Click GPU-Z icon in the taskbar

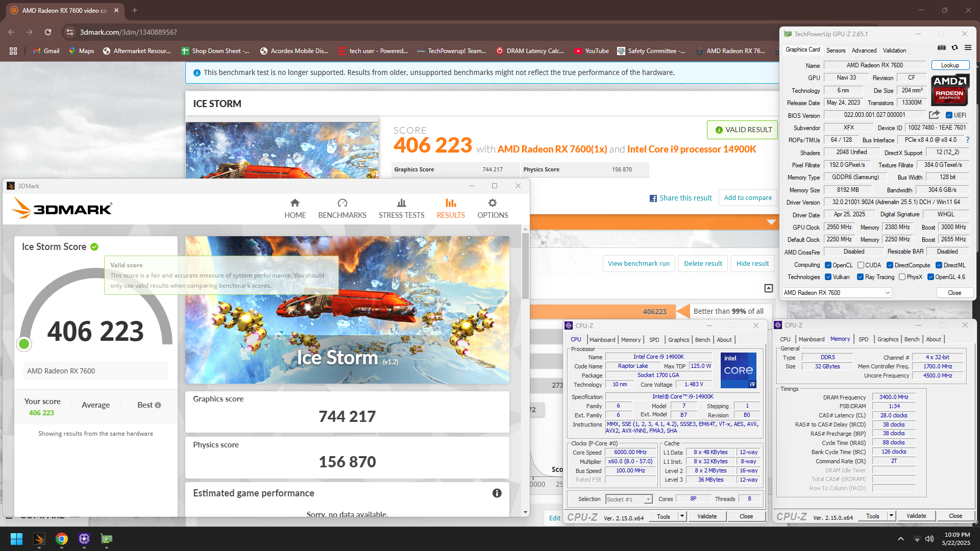point(107,539)
